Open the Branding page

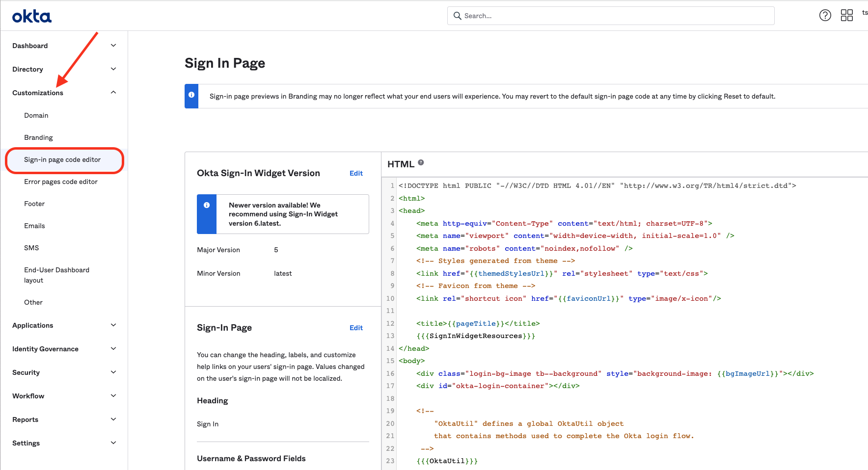pyautogui.click(x=38, y=137)
